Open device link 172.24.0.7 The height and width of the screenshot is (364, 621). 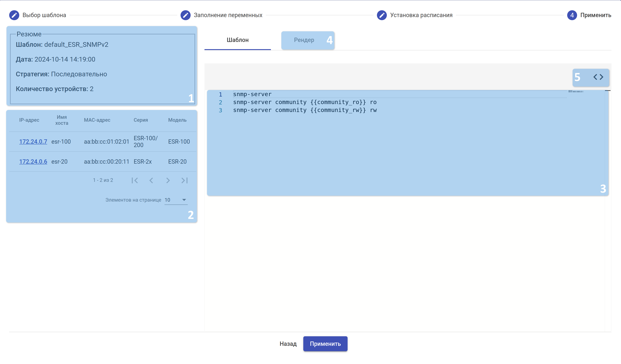pos(33,141)
